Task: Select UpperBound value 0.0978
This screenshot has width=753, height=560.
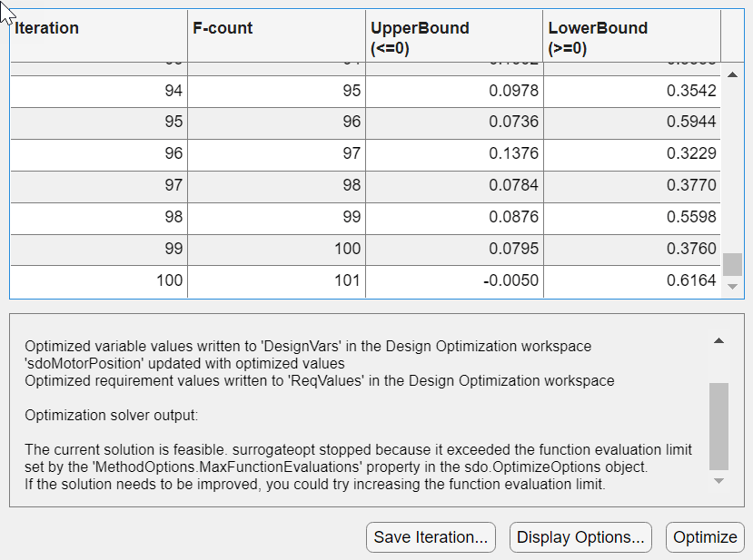Action: [454, 91]
